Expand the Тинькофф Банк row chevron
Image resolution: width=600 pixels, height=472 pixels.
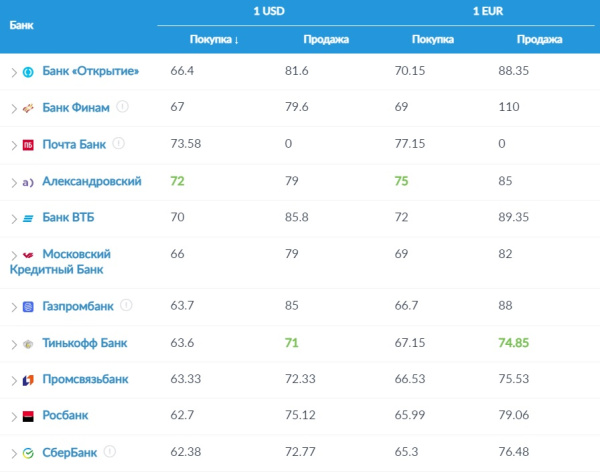tap(14, 345)
